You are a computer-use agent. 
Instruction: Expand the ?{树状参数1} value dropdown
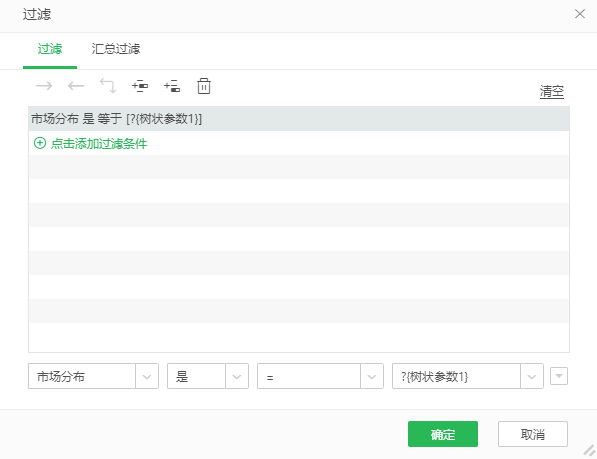click(532, 376)
